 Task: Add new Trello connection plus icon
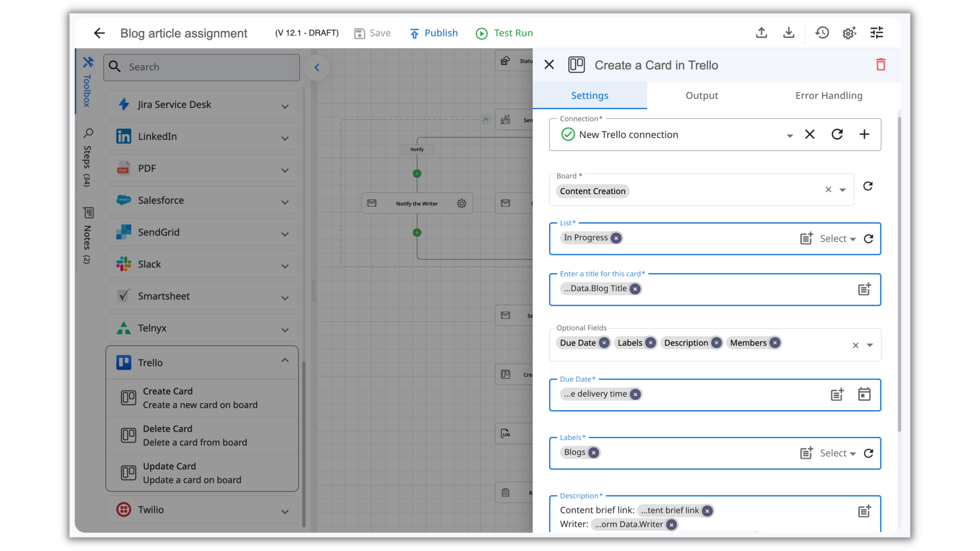coord(864,134)
